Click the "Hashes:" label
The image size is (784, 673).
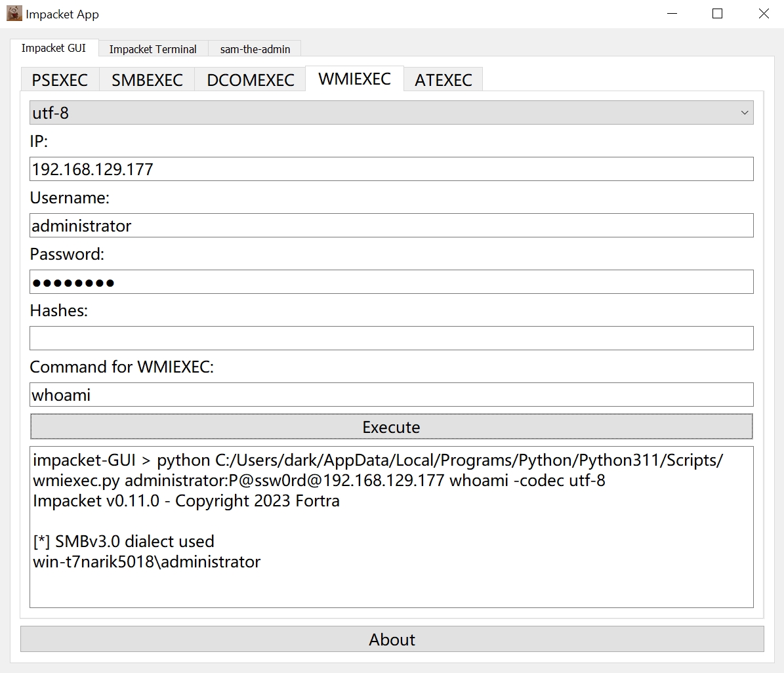[x=59, y=311]
